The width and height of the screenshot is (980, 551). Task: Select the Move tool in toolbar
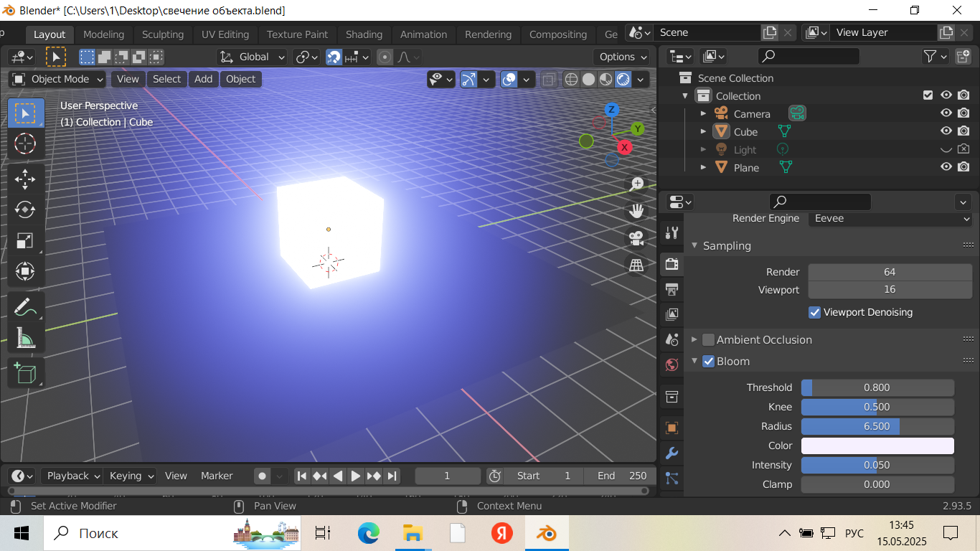(25, 178)
